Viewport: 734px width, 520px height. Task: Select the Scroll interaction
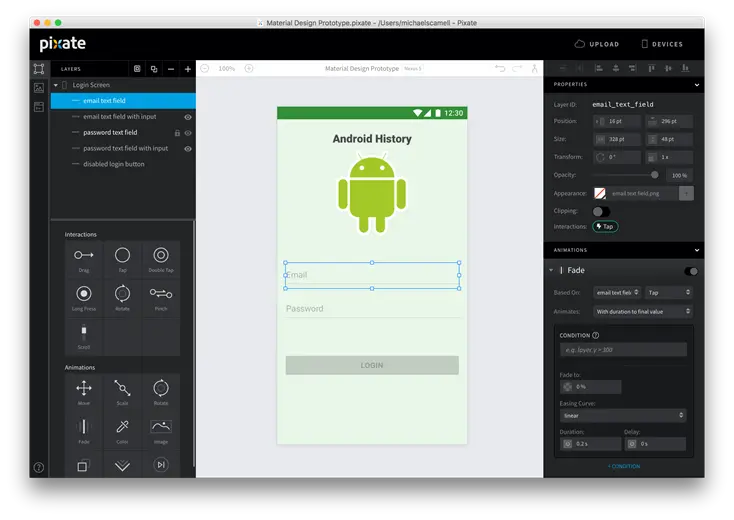84,337
